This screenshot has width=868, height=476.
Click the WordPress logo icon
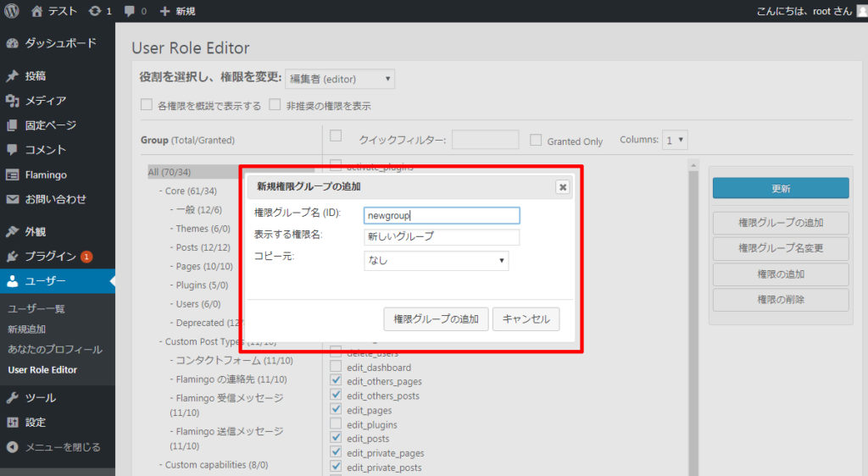click(12, 11)
